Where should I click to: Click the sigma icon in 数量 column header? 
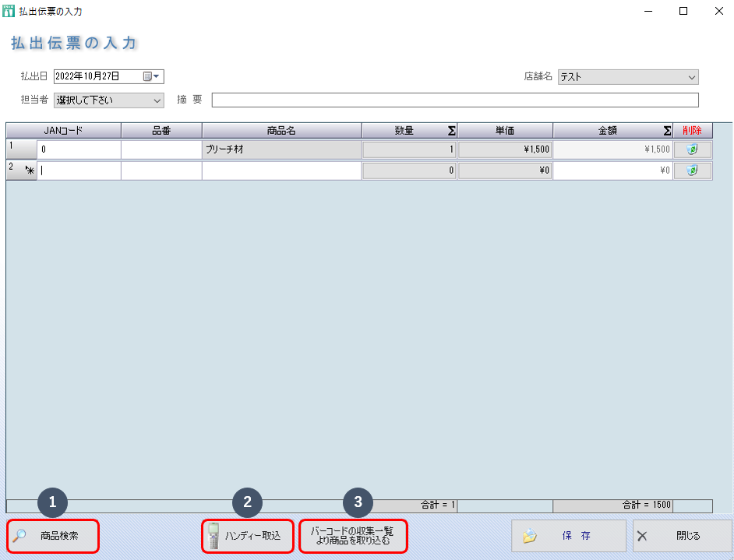pyautogui.click(x=451, y=131)
